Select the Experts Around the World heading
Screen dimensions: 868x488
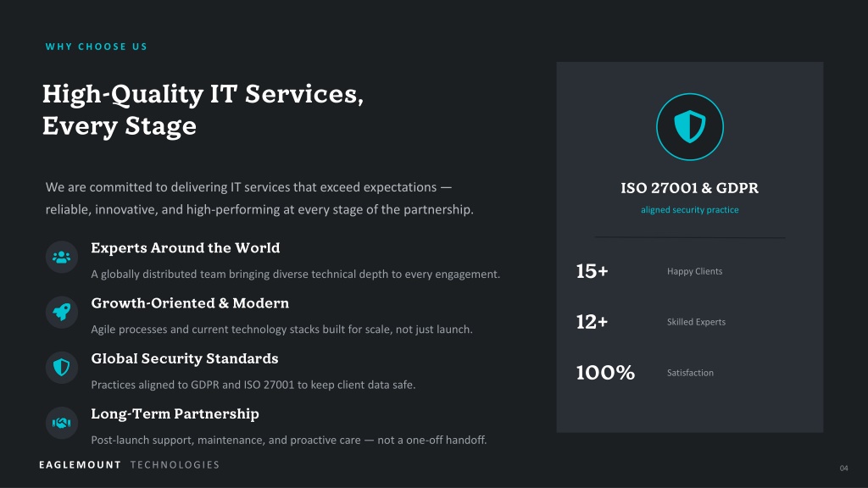tap(186, 248)
